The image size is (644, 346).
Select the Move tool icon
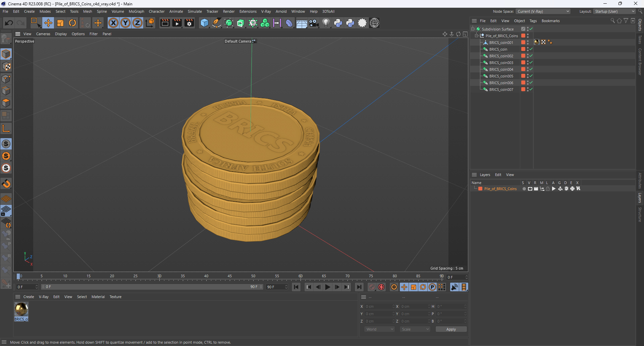point(48,23)
